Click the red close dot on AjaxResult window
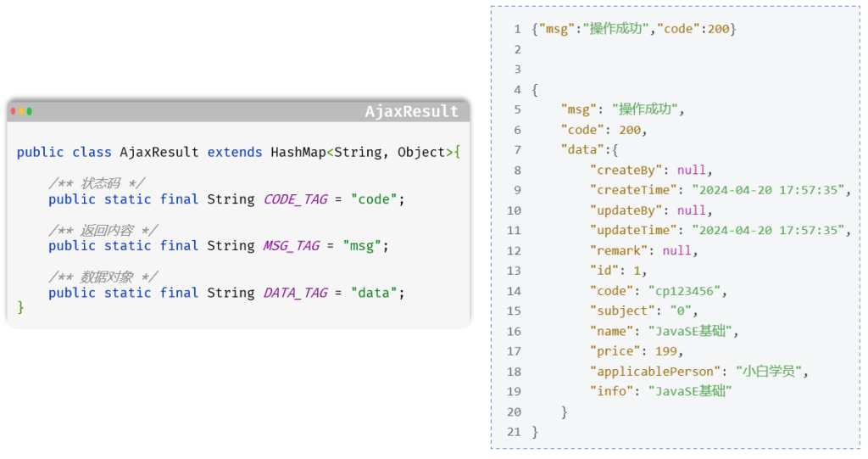Screen dimensions: 868x459 pyautogui.click(x=14, y=111)
